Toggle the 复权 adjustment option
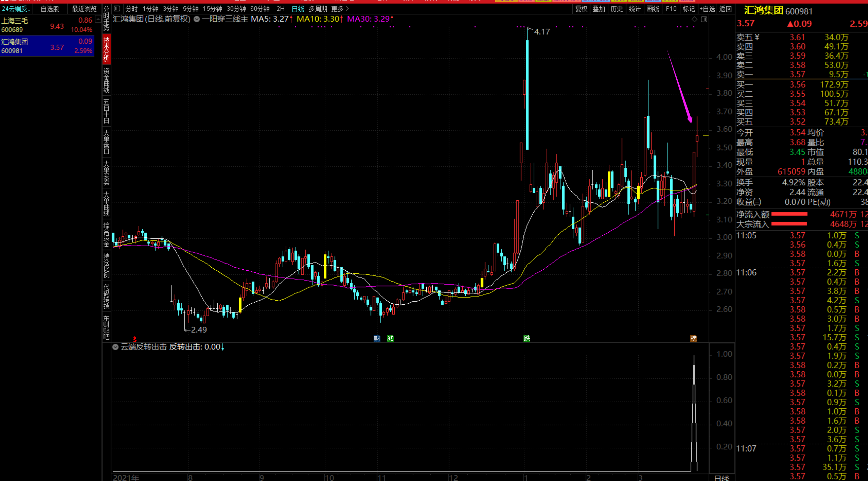Screen dimensions: 868x481 click(581, 9)
